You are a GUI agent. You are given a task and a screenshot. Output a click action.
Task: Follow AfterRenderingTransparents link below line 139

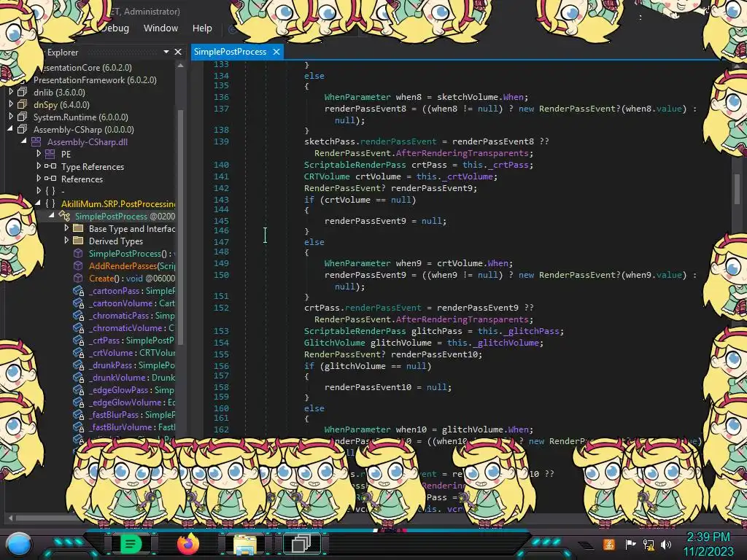point(462,153)
